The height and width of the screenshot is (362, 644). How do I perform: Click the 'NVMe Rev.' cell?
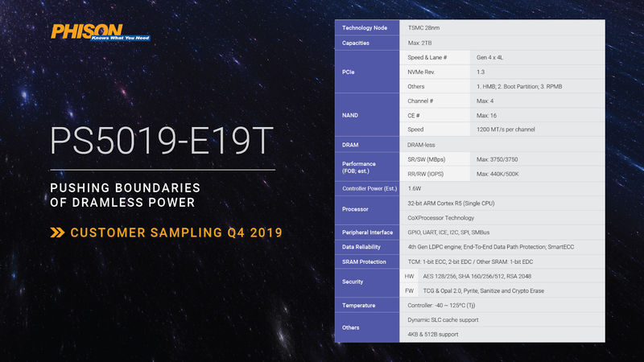pos(435,72)
